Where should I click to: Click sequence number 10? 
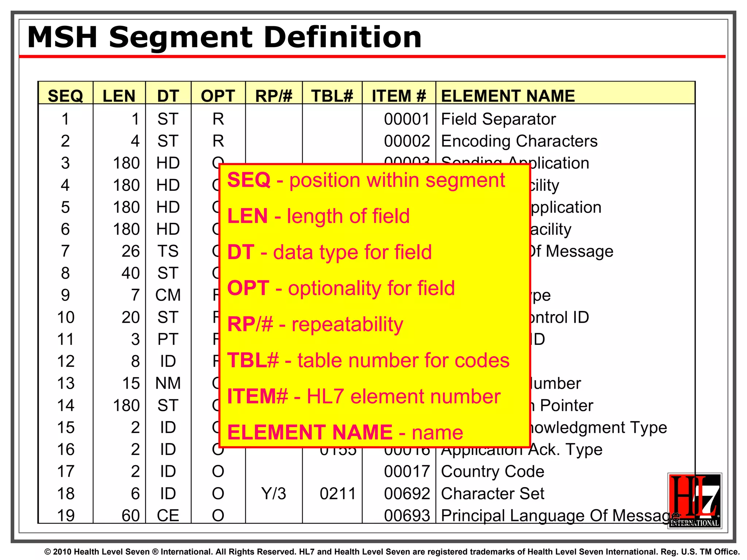[x=66, y=317]
